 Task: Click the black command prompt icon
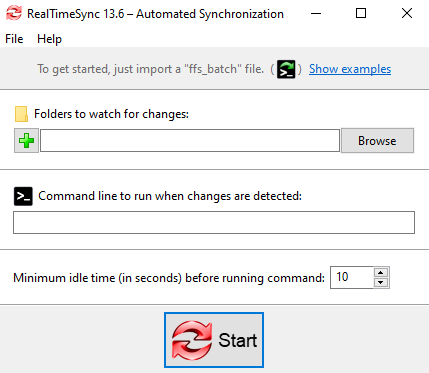(x=23, y=196)
